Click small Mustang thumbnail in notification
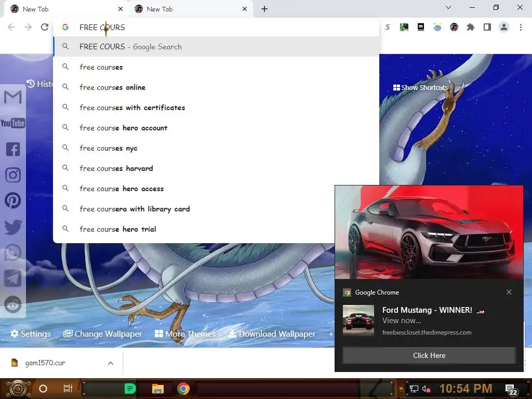The image size is (532, 399). pos(358,320)
